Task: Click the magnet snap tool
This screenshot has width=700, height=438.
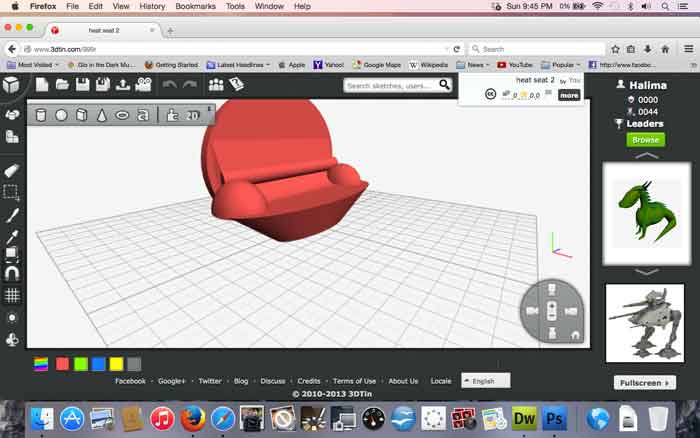Action: 12,273
